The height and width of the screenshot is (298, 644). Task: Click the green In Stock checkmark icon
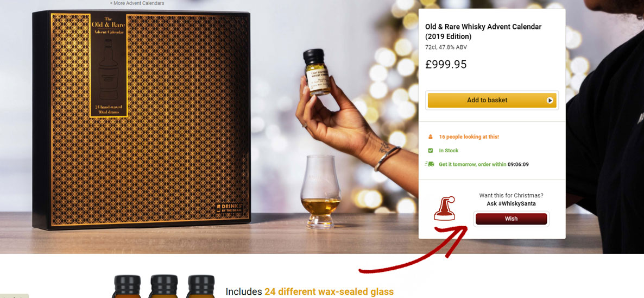point(431,151)
